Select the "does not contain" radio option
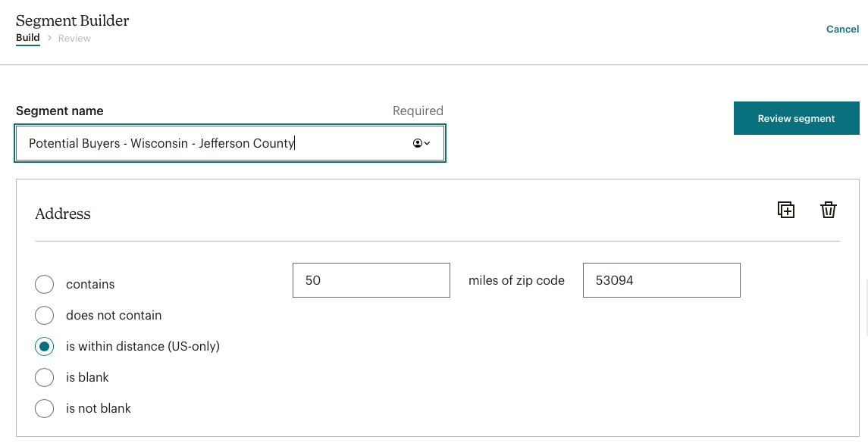Image resolution: width=868 pixels, height=443 pixels. (x=44, y=315)
